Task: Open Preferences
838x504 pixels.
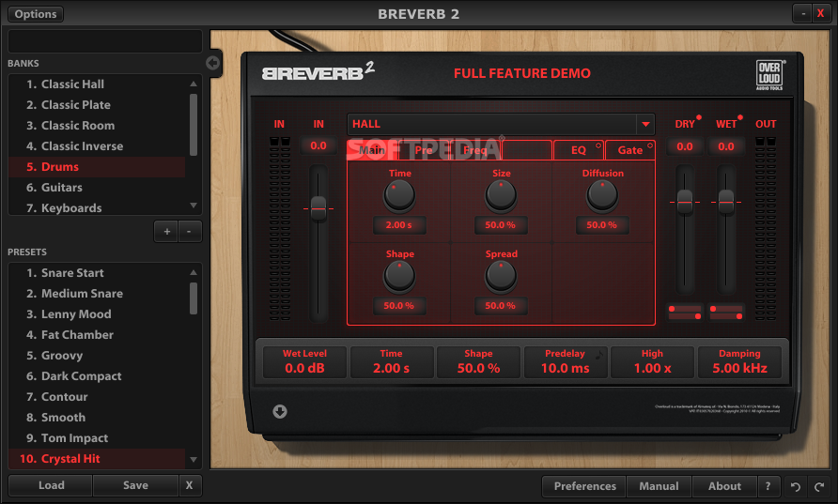Action: click(584, 486)
